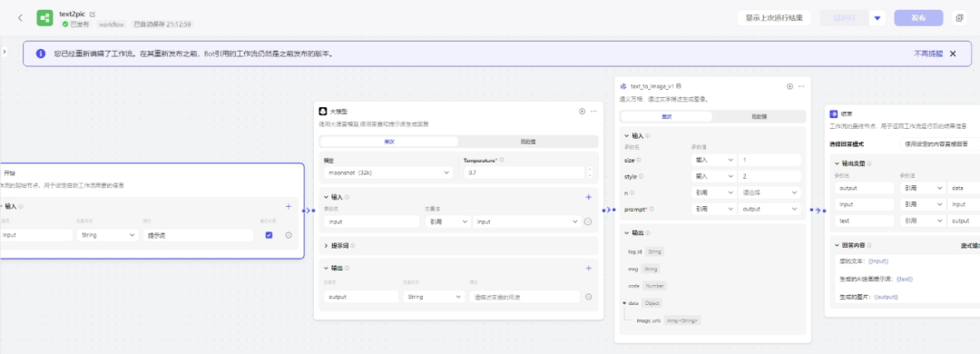Click the size value field showing 1
Screen dimensions: 980x354
click(769, 160)
